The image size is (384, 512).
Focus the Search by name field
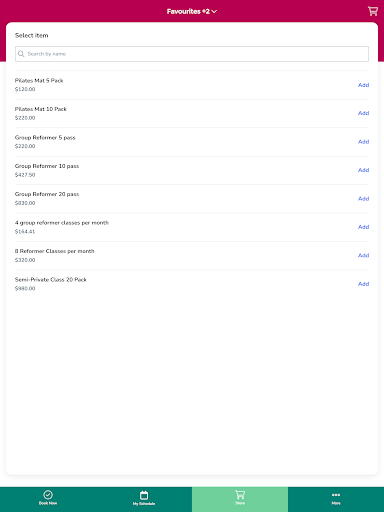(192, 54)
